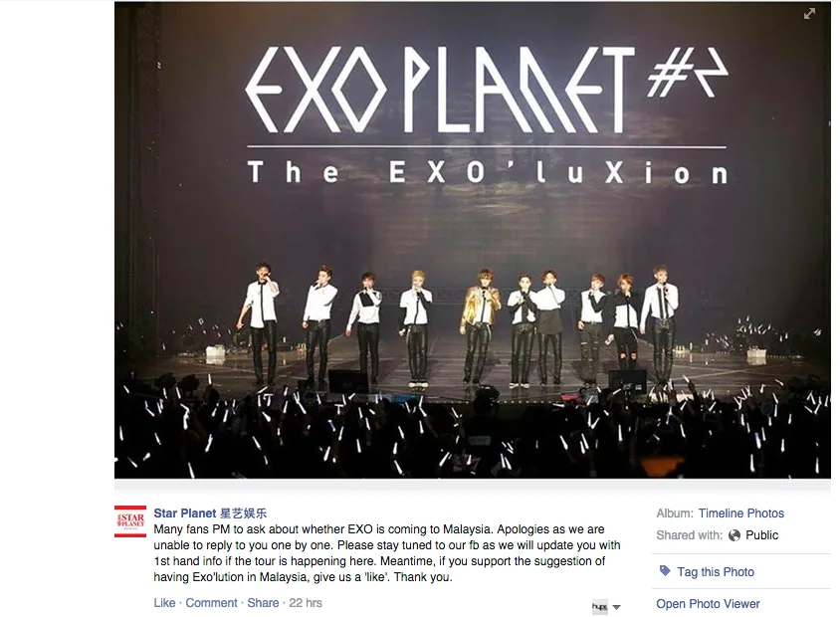Launch Open Photo Viewer
The height and width of the screenshot is (617, 840).
click(708, 604)
